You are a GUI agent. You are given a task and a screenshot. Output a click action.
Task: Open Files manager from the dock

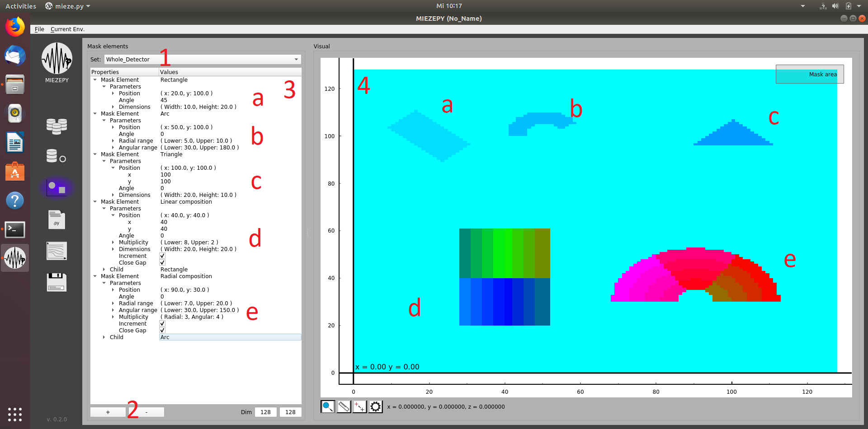tap(15, 84)
